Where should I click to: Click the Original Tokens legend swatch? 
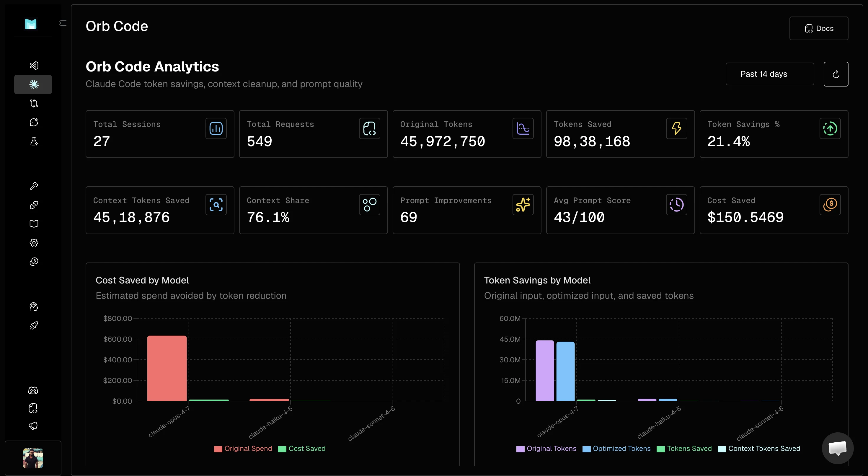point(520,449)
